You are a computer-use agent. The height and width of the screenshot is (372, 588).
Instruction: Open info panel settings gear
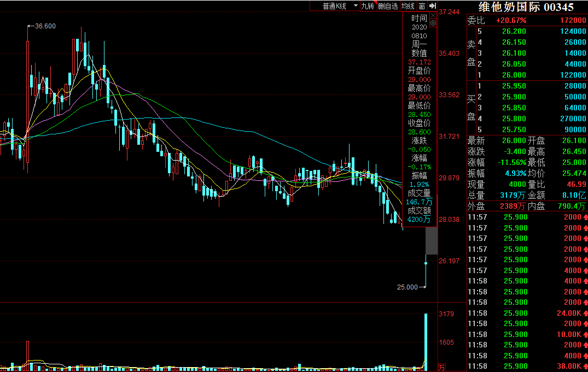[x=433, y=23]
